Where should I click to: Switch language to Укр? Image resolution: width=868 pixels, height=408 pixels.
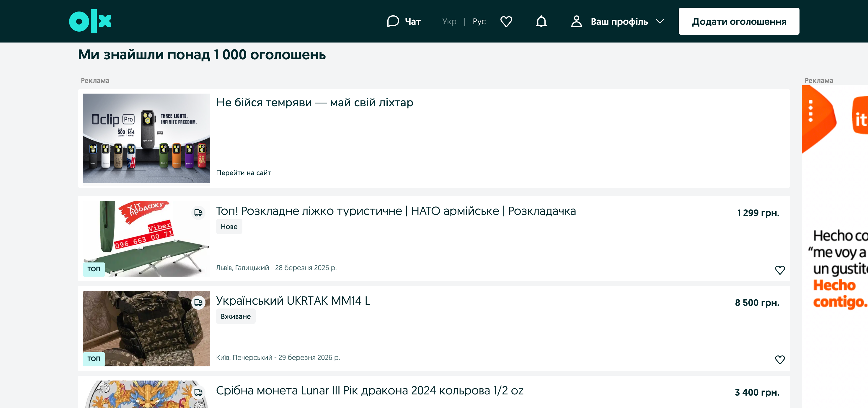(x=449, y=21)
